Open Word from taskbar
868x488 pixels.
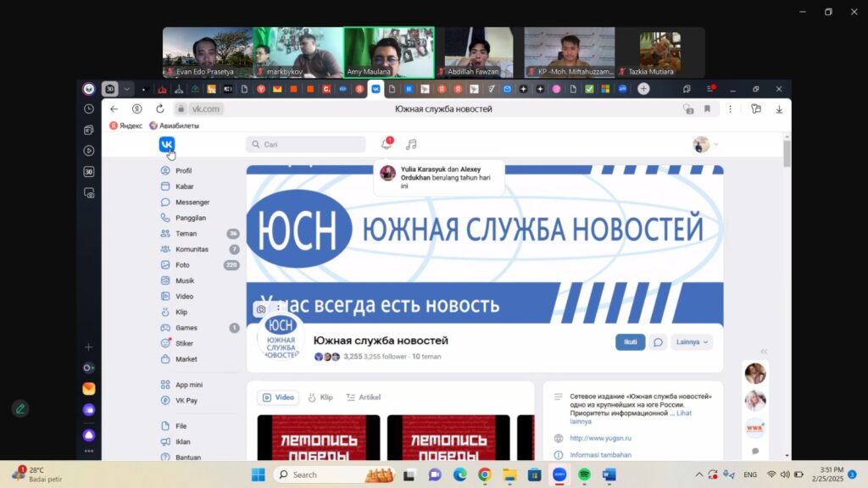click(x=609, y=474)
